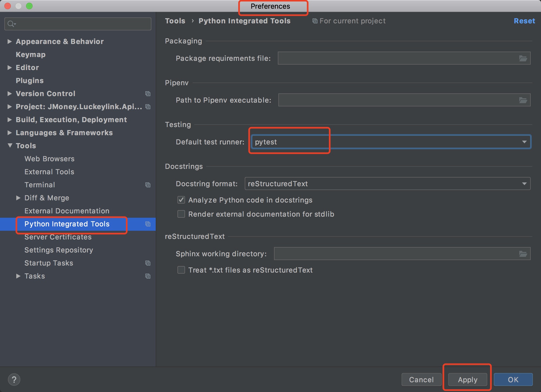This screenshot has height=392, width=541.
Task: Select External Tools in settings tree
Action: (49, 172)
